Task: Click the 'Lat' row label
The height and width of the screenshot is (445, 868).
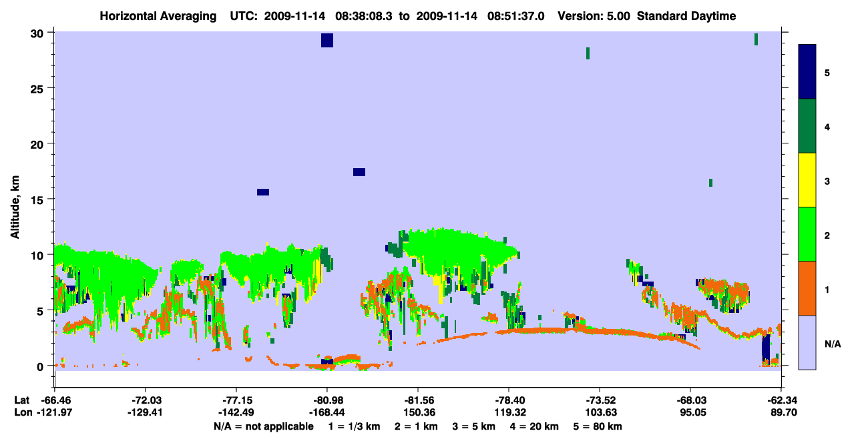Action: click(21, 400)
